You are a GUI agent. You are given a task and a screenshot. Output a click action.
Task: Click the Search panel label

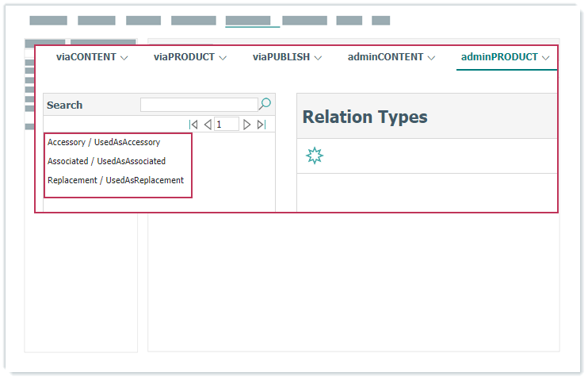click(x=64, y=105)
